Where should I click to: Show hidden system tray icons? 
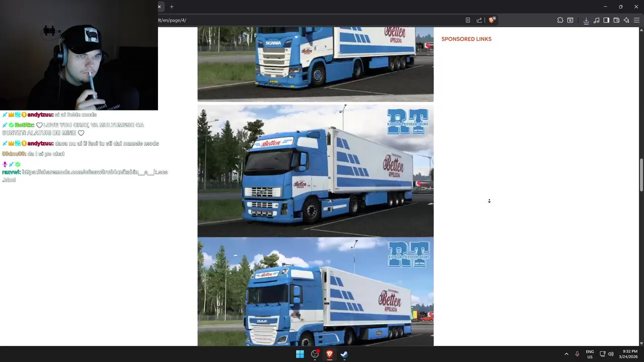tap(567, 354)
